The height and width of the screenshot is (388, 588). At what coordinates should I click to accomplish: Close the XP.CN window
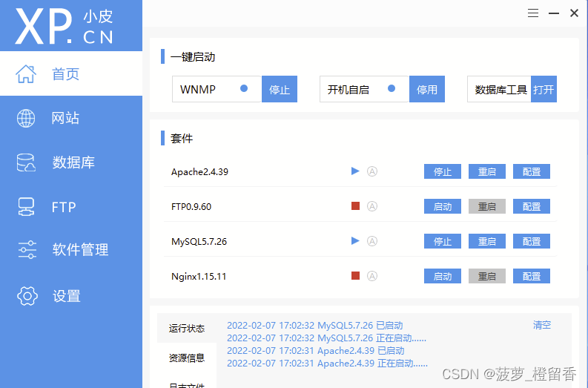pos(574,13)
